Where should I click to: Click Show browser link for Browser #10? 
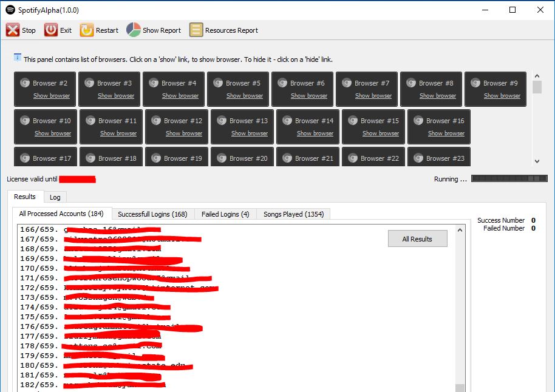53,133
